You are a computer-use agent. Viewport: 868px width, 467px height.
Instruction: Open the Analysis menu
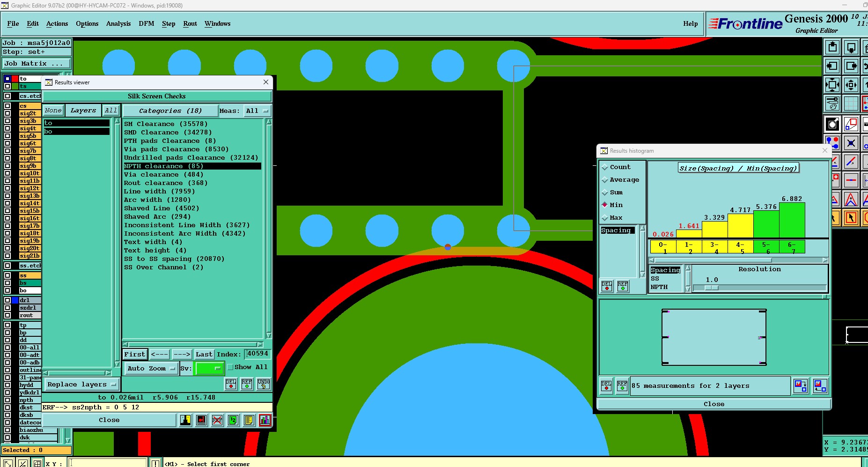118,23
